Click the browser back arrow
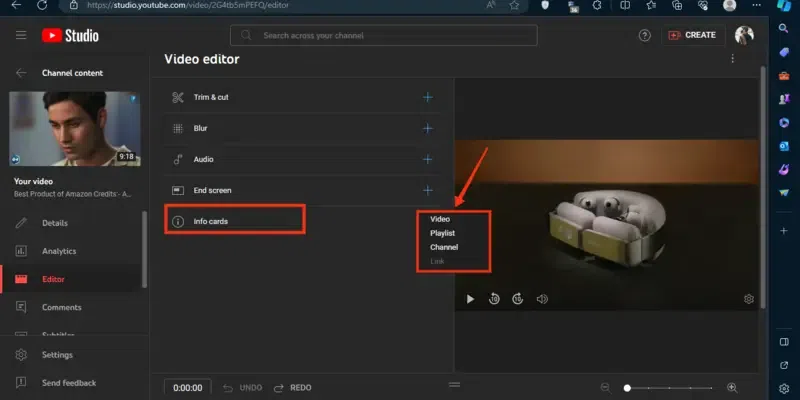The image size is (800, 400). 16,5
